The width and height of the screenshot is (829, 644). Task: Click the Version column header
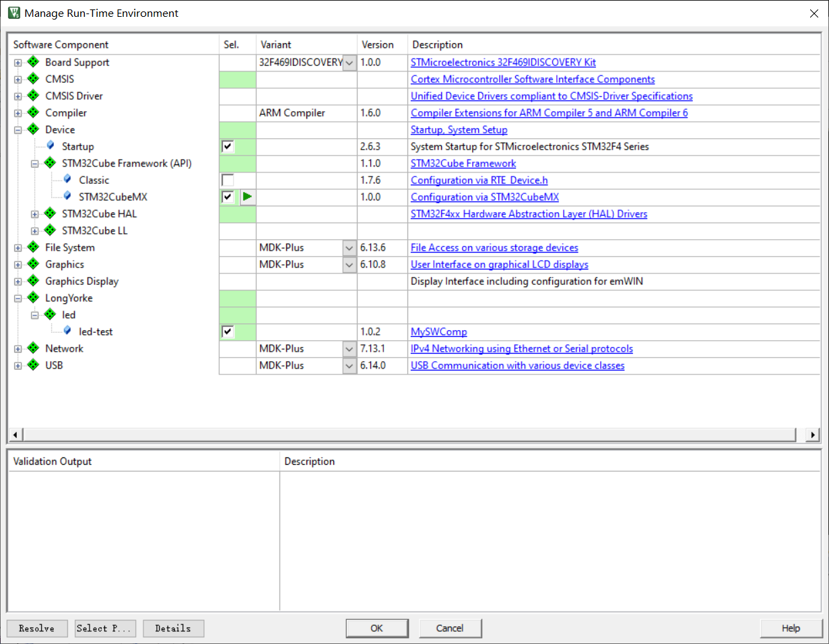[383, 44]
